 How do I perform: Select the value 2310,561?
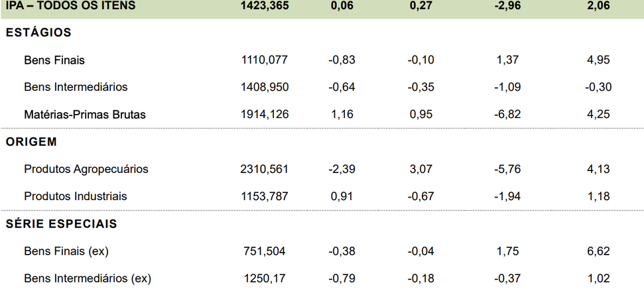pyautogui.click(x=265, y=169)
